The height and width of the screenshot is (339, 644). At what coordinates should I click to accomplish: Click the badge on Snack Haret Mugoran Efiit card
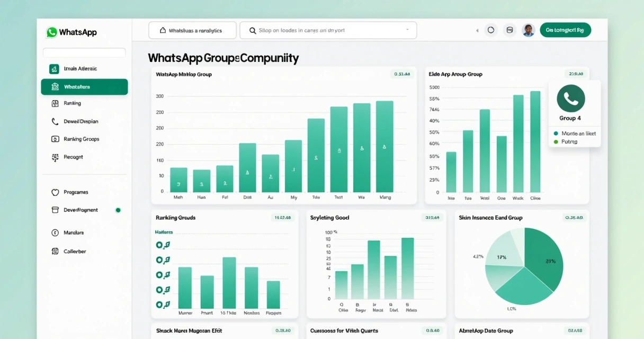(x=283, y=331)
